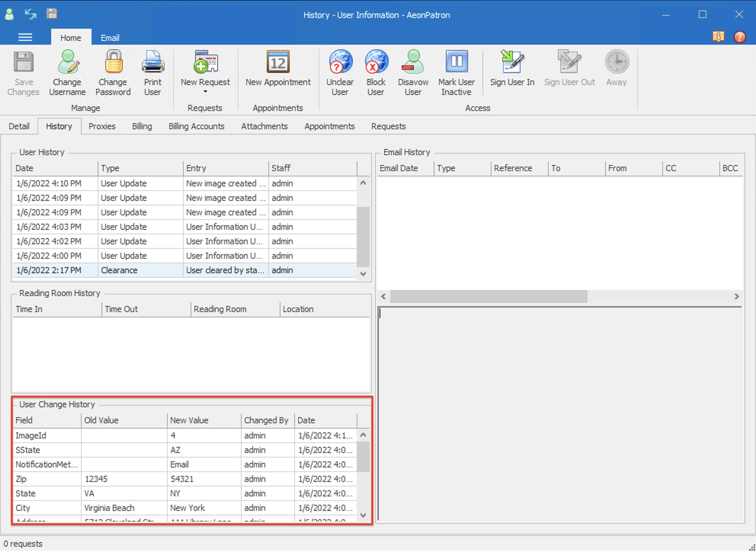The height and width of the screenshot is (551, 756).
Task: Click the Print User printer icon
Action: pyautogui.click(x=152, y=62)
